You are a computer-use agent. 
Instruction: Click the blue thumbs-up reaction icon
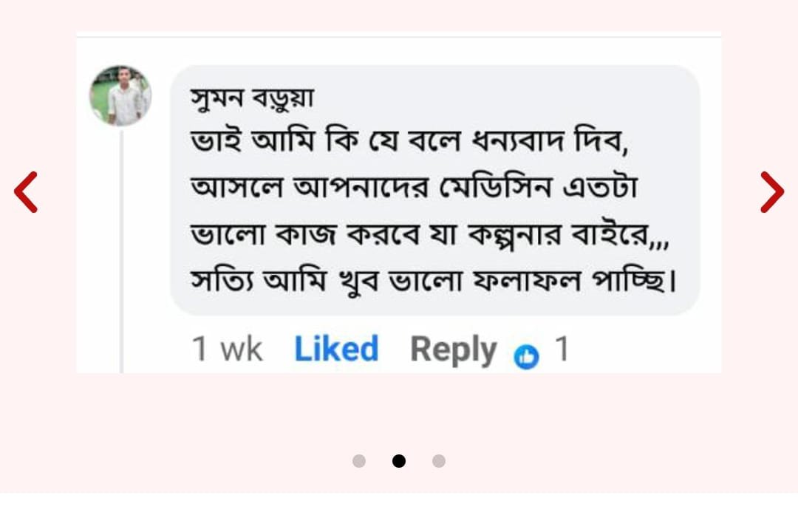click(x=527, y=357)
